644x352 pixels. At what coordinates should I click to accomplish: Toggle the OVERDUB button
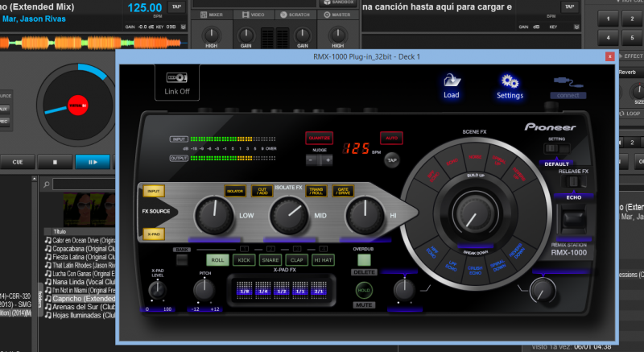pyautogui.click(x=364, y=259)
